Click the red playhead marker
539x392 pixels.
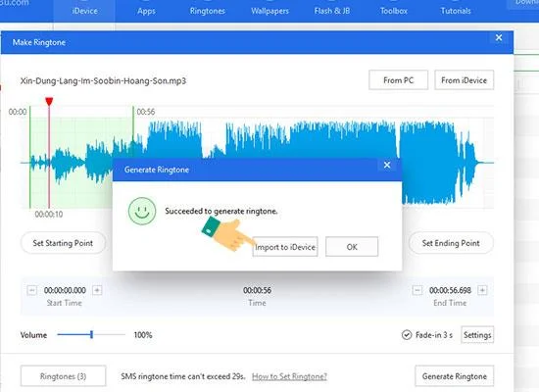tap(49, 102)
